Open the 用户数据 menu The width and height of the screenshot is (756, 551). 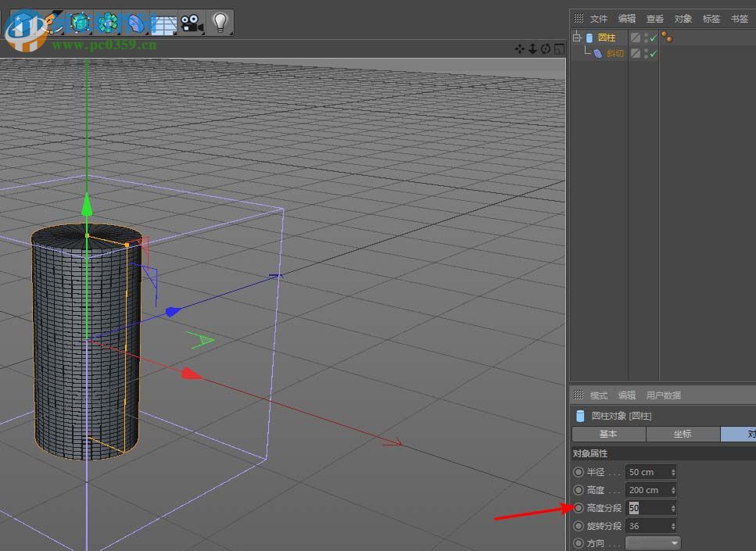coord(661,395)
